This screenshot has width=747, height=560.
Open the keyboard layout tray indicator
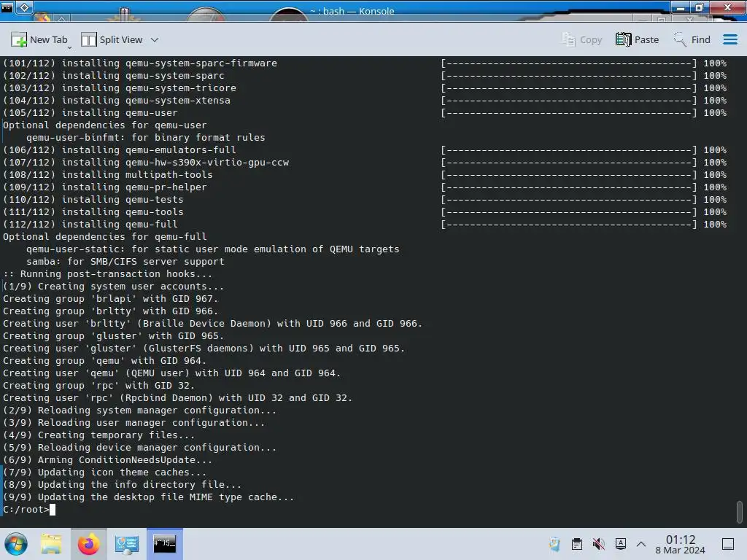click(x=621, y=544)
